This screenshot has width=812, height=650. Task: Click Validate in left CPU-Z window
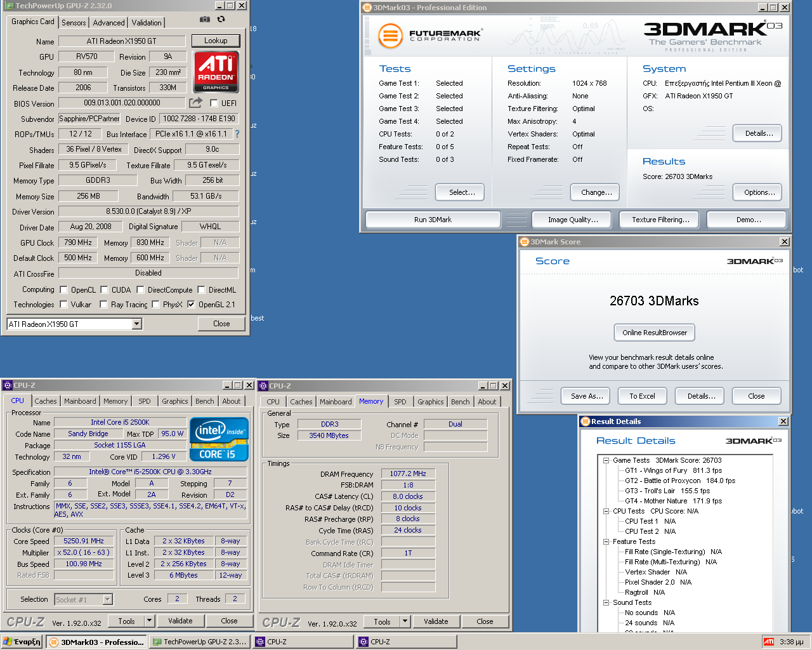click(x=180, y=621)
